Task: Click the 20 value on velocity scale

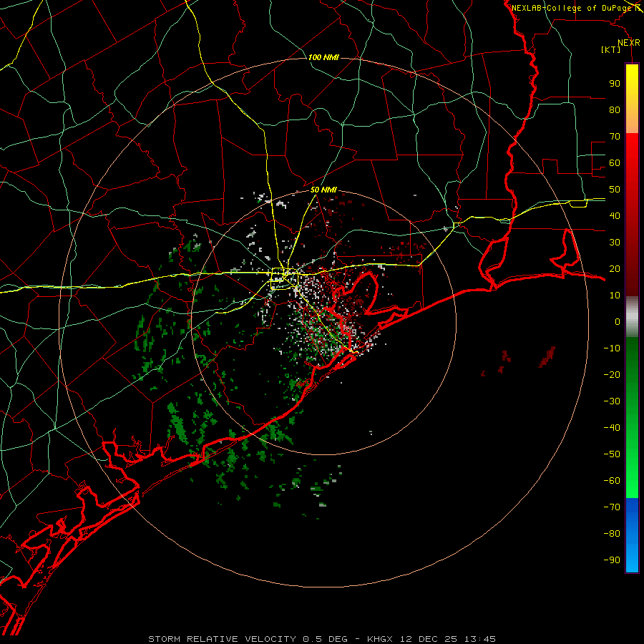Action: (615, 268)
